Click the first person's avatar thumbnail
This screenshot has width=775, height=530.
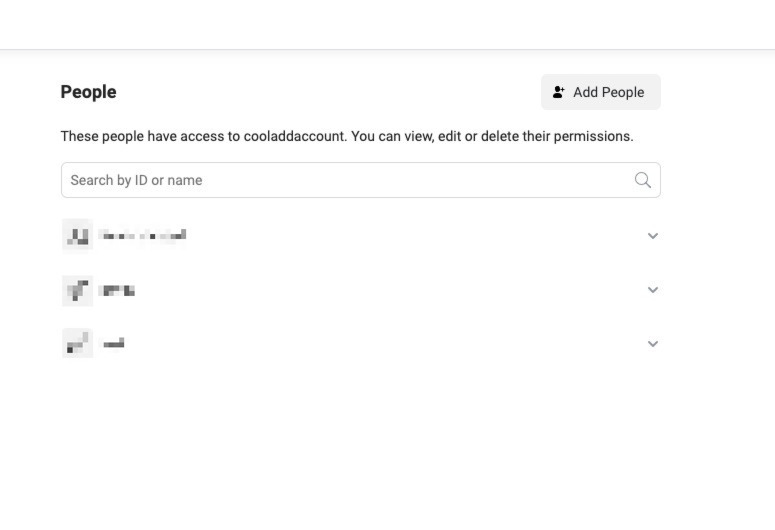coord(77,236)
